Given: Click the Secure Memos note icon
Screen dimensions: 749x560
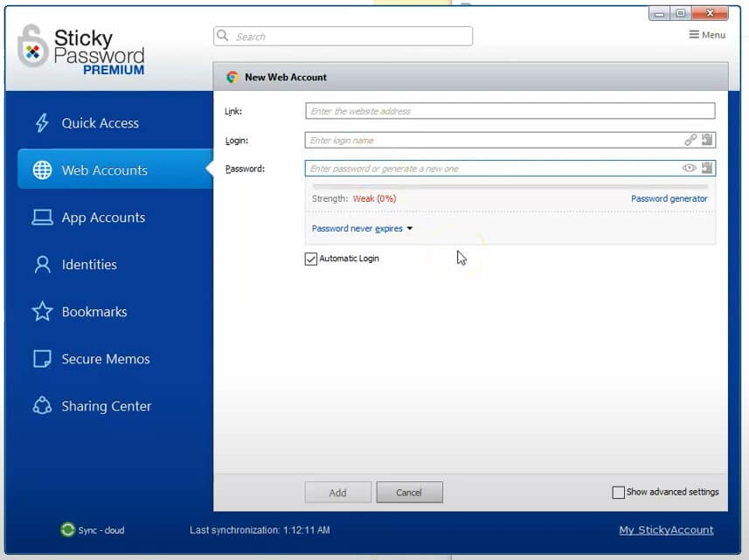Looking at the screenshot, I should point(42,358).
